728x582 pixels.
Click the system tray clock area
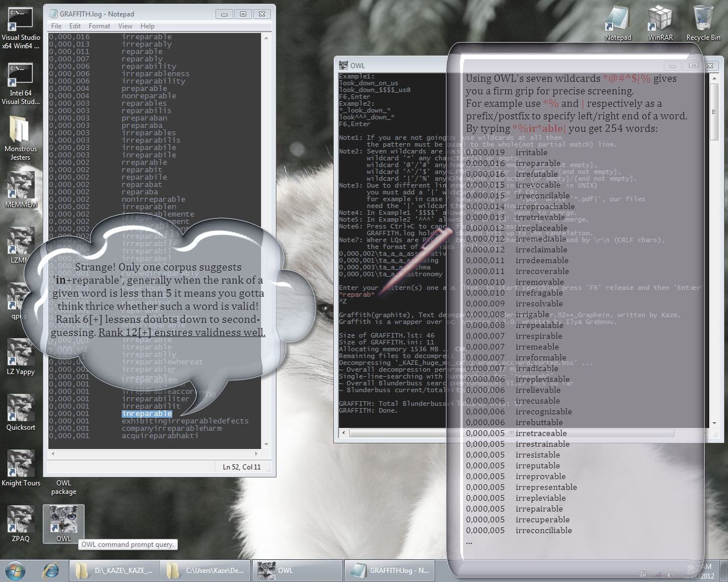(x=699, y=571)
